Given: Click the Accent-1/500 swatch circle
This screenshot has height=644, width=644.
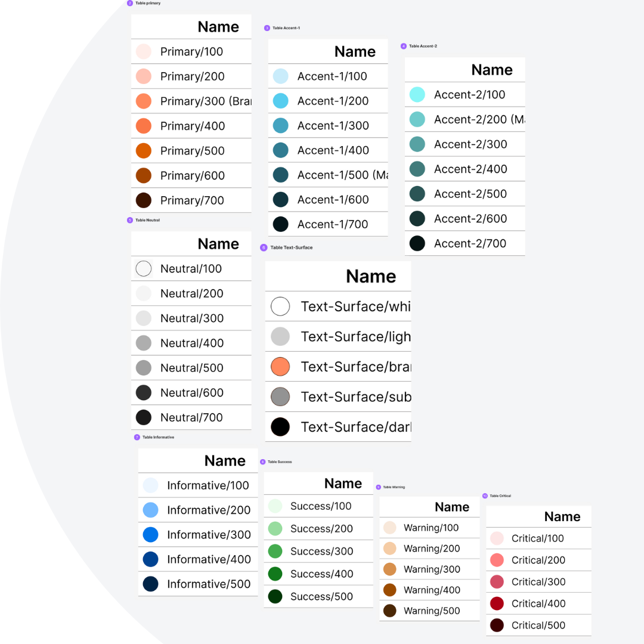Looking at the screenshot, I should coord(280,175).
